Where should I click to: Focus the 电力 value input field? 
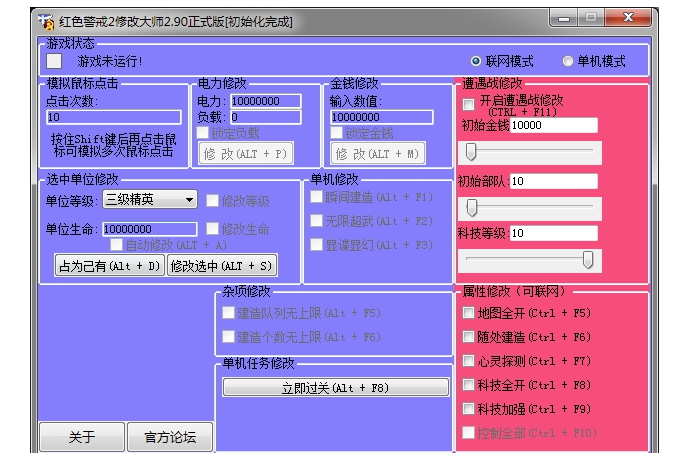(267, 101)
